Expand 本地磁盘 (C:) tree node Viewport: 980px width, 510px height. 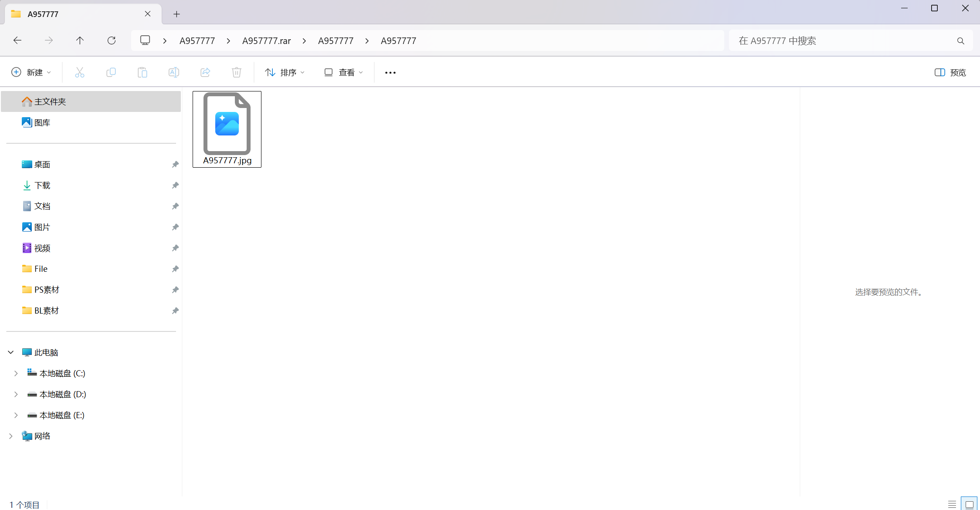(16, 373)
